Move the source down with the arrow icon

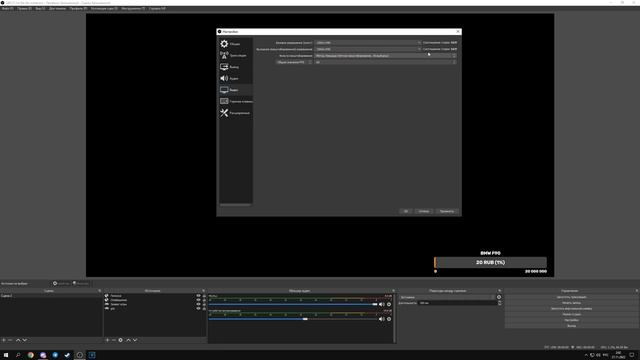[x=135, y=340]
